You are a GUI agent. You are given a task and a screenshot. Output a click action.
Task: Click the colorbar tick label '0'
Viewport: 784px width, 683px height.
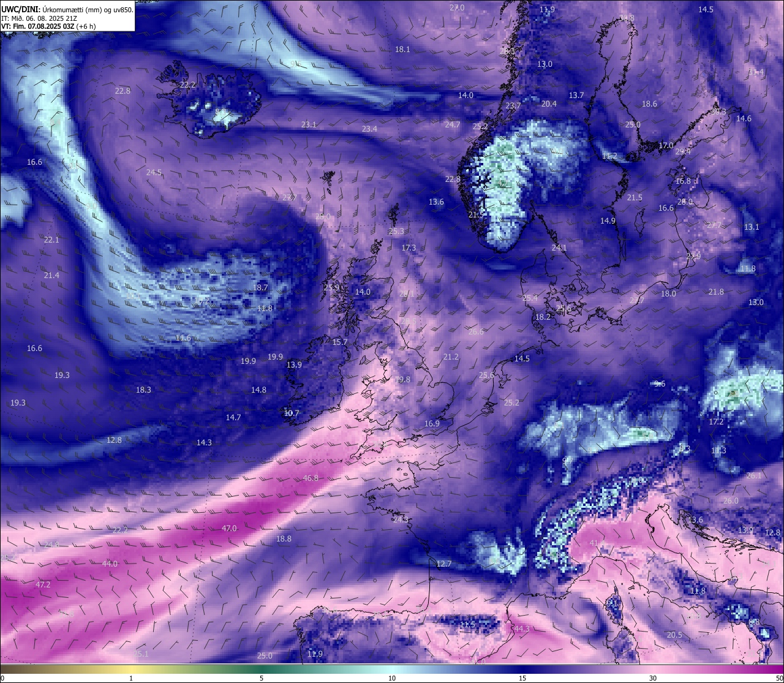click(x=2, y=678)
